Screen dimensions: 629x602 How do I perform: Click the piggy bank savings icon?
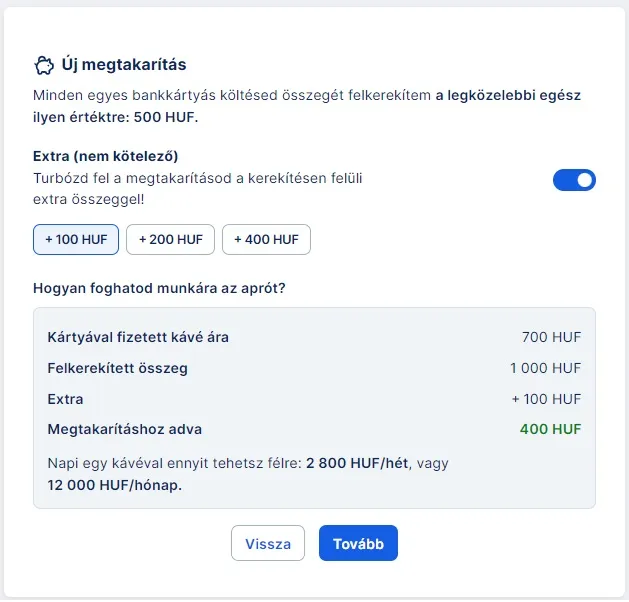click(43, 65)
